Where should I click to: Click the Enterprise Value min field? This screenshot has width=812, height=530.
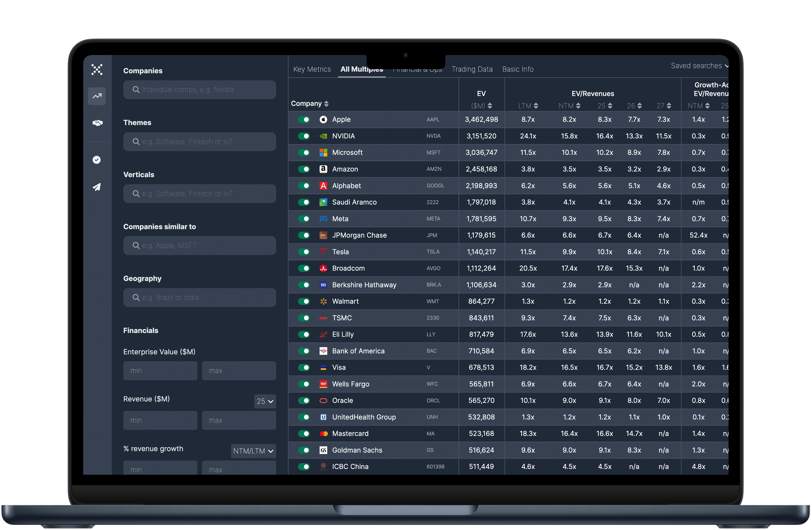(x=160, y=370)
